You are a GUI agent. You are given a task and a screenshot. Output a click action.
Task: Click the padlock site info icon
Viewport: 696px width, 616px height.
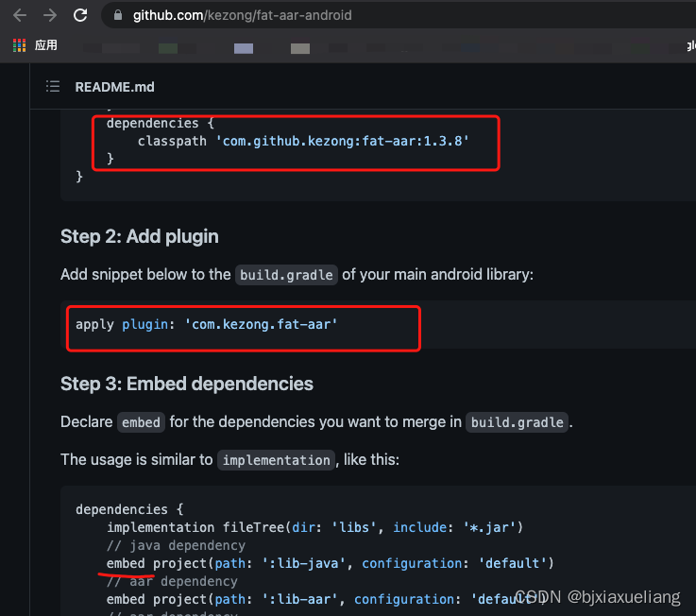pyautogui.click(x=118, y=15)
